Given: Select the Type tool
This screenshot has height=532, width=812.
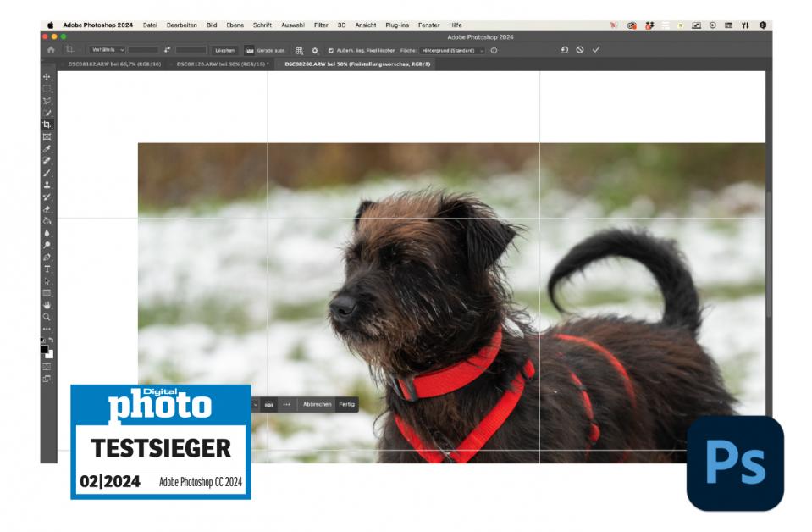Looking at the screenshot, I should [x=47, y=269].
